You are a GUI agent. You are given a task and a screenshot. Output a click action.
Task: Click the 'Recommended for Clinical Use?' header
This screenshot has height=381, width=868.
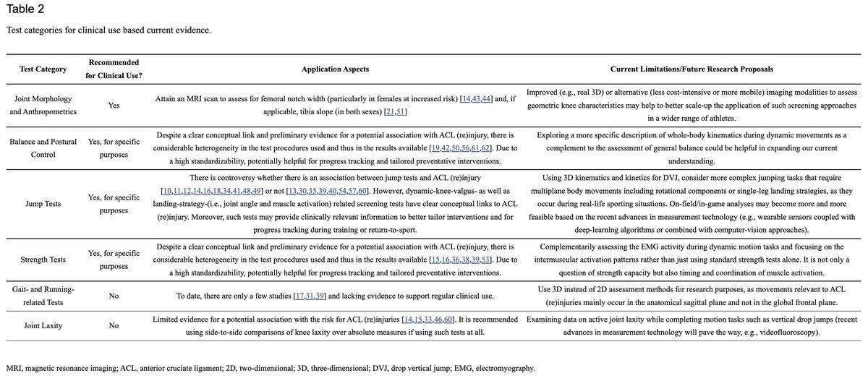click(114, 69)
